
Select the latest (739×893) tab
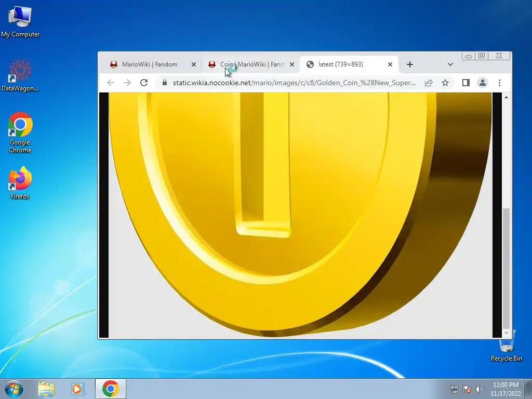point(349,64)
